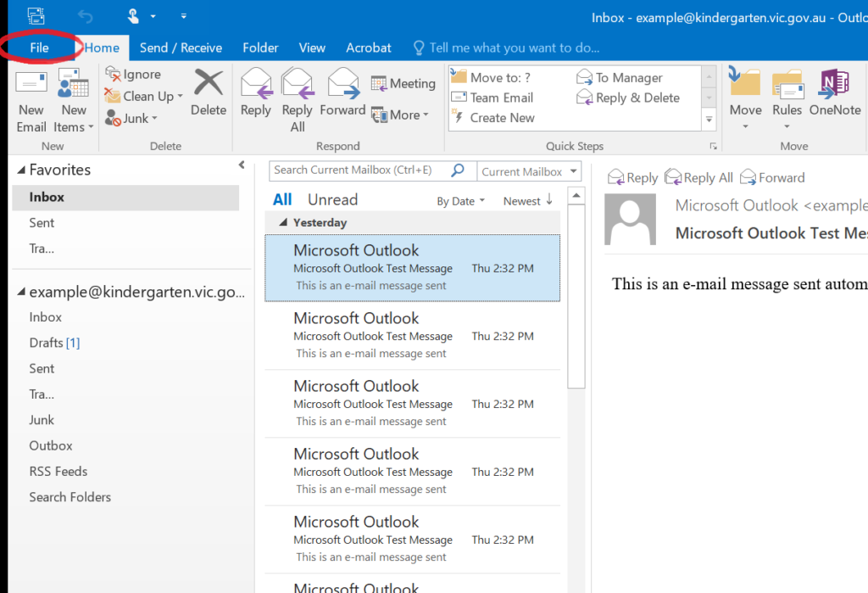Open Search Folders
868x593 pixels.
(x=70, y=497)
